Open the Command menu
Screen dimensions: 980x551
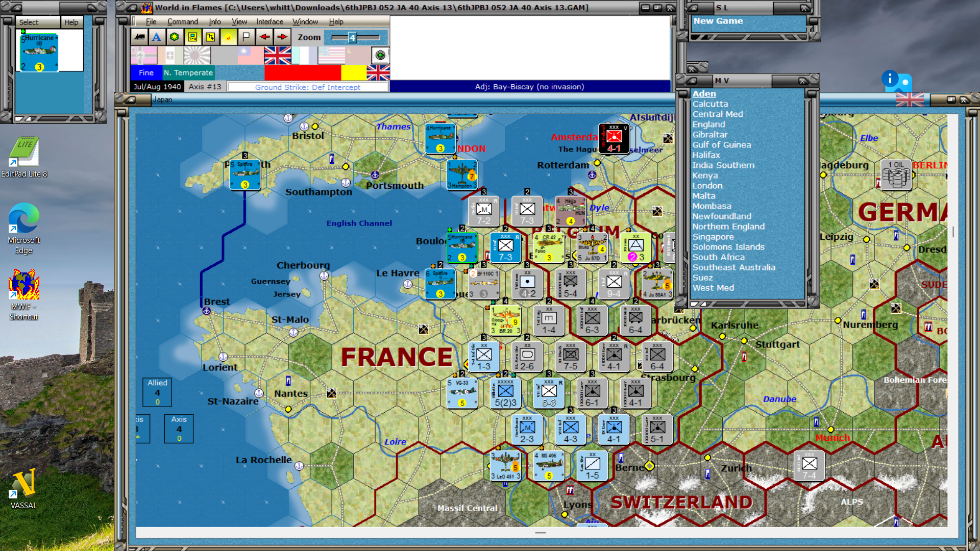click(183, 21)
